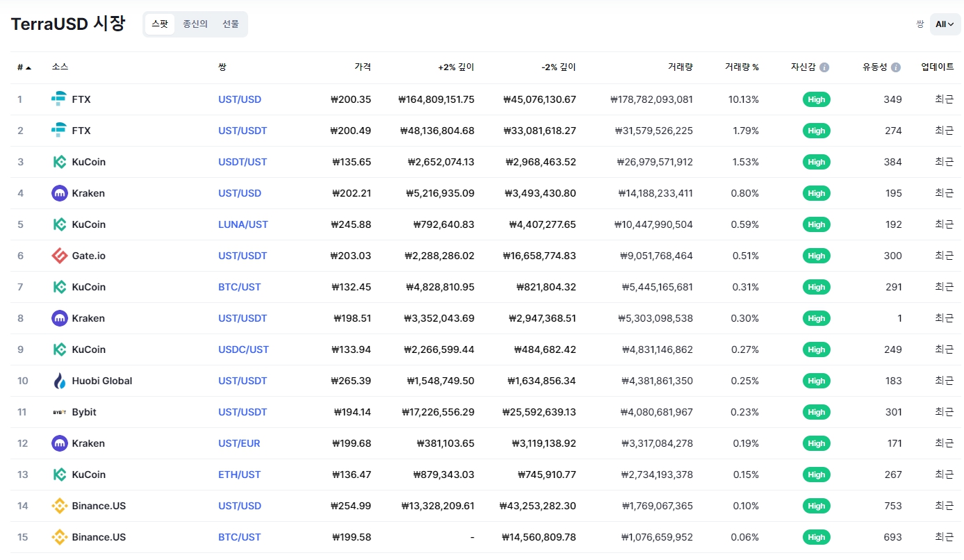Viewport: 964px width, 560px height.
Task: Sort by 가격 column header
Action: point(363,67)
